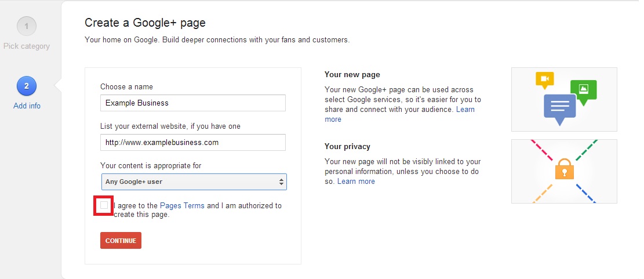The height and width of the screenshot is (279, 644).
Task: Click the yellow video chat bubble icon
Action: (545, 81)
